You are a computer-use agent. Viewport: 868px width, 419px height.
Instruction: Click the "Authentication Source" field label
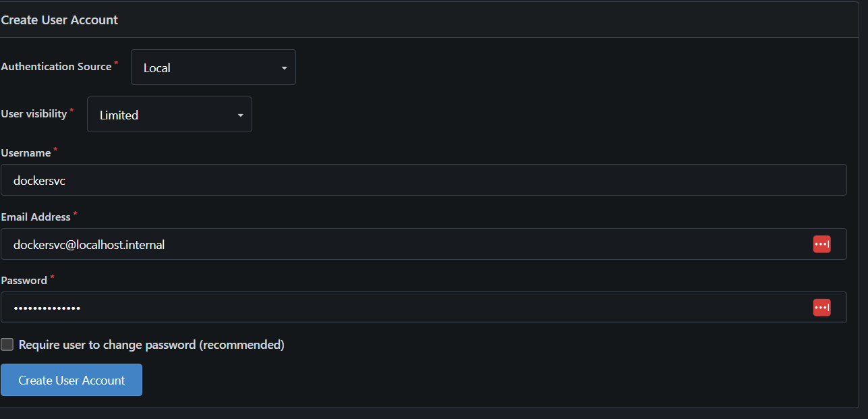tap(57, 67)
